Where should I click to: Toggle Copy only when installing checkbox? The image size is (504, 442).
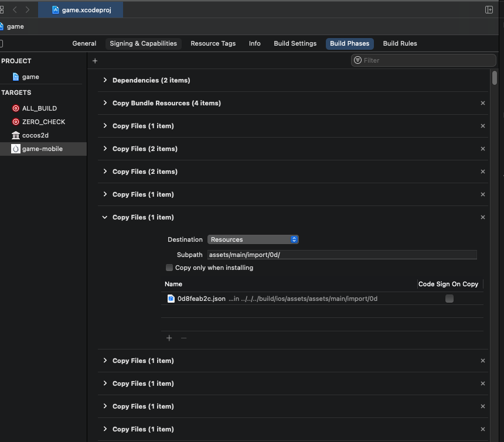(x=169, y=268)
